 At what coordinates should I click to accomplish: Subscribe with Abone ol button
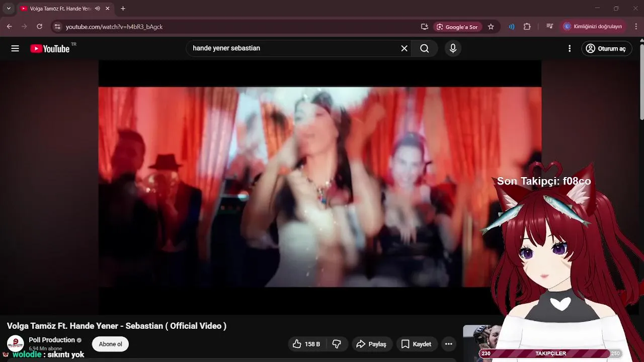(110, 344)
